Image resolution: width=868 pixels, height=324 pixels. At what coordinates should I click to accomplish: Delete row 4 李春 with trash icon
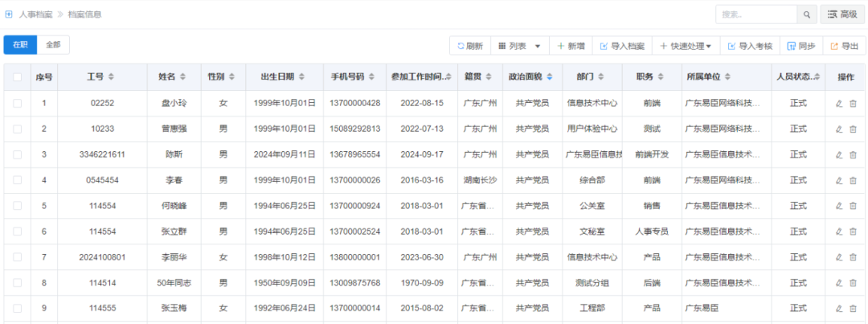(x=853, y=181)
